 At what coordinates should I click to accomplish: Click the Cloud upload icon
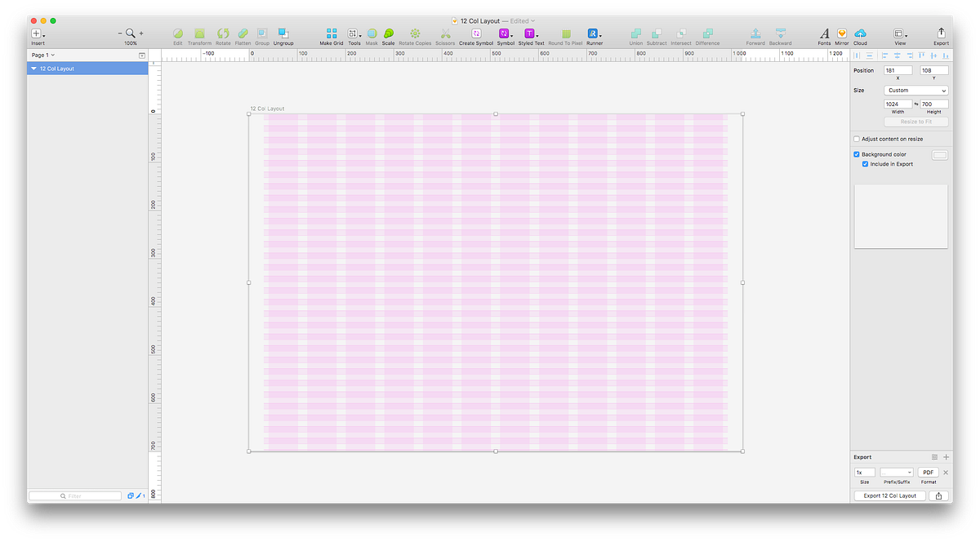coord(861,33)
